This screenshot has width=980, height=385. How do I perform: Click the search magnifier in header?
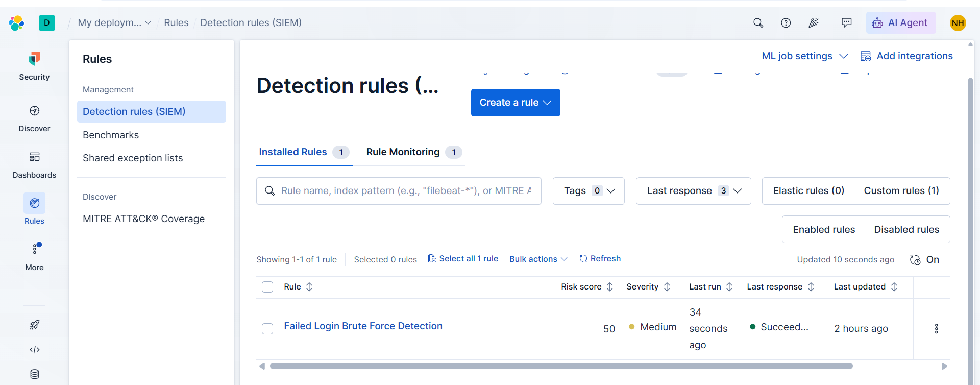[758, 22]
